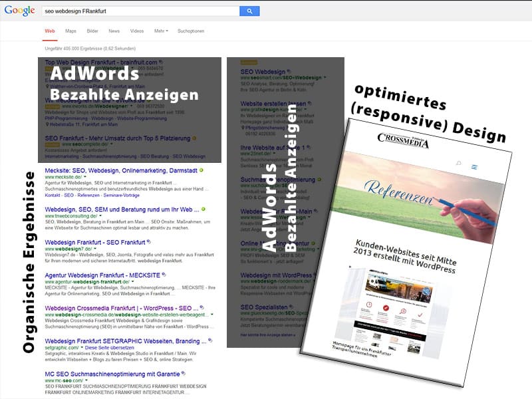Open result 'Mecksite: SEO, Webdesign, Onlinemarketing, Darmstadt'

point(121,170)
